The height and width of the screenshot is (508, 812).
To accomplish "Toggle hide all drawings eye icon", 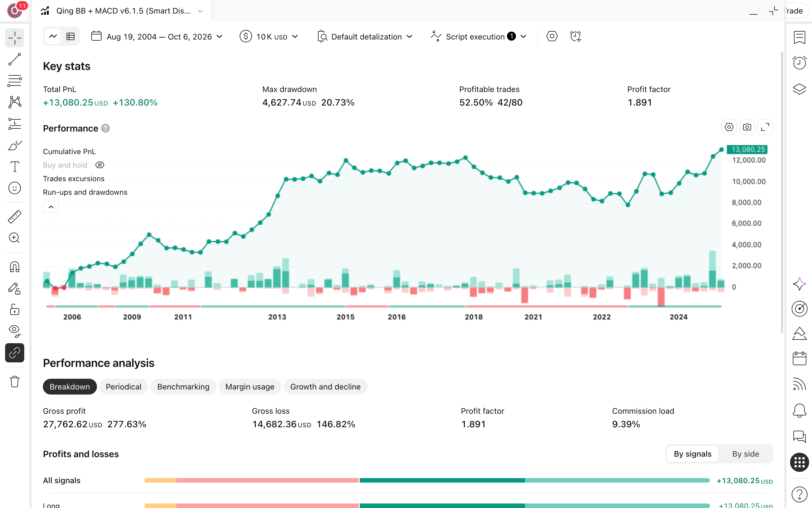I will 15,331.
